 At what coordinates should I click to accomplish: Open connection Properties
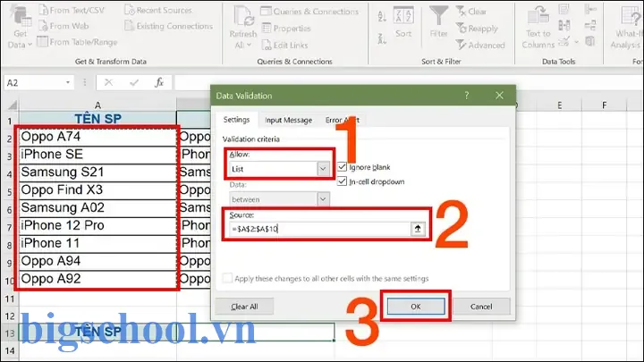(286, 29)
